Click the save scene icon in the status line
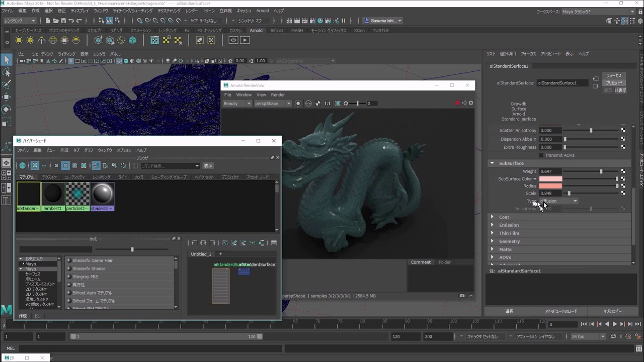The width and height of the screenshot is (644, 362). tap(63, 21)
